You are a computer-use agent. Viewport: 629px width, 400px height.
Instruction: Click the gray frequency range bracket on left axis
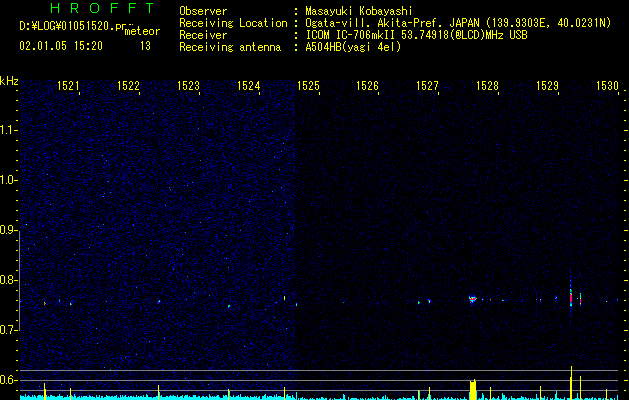(x=20, y=280)
